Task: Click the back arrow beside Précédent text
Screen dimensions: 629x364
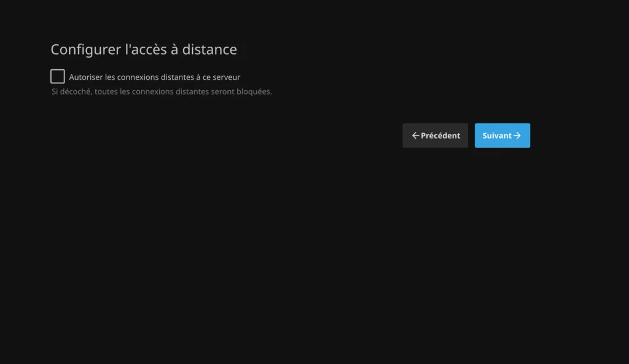Action: point(415,136)
